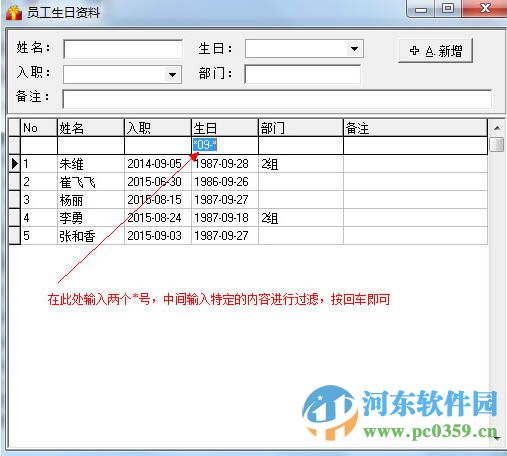Viewport: 507px width, 456px height.
Task: Click the 生日 combo box field
Action: [304, 49]
